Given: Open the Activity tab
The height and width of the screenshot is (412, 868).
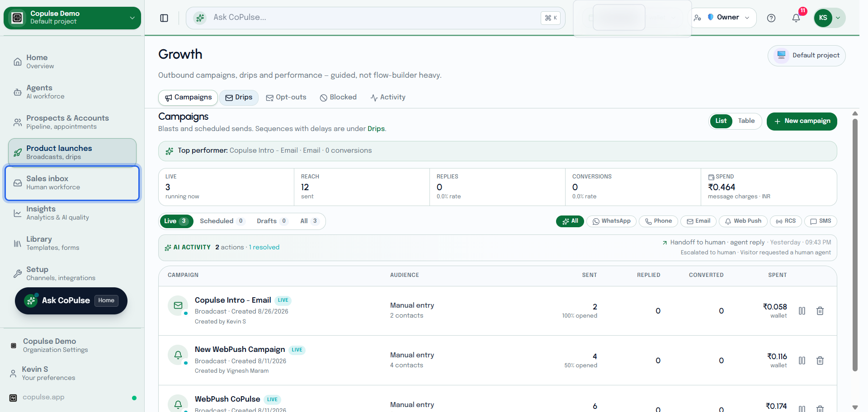Looking at the screenshot, I should 388,98.
